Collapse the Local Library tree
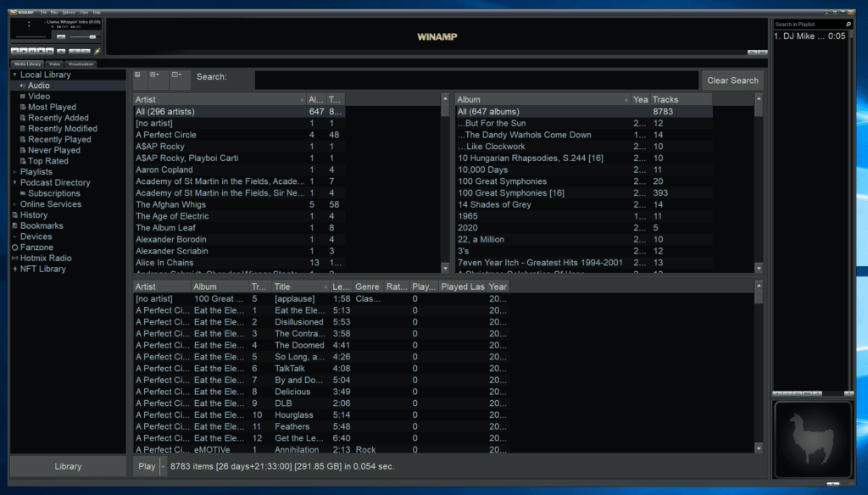 tap(14, 75)
